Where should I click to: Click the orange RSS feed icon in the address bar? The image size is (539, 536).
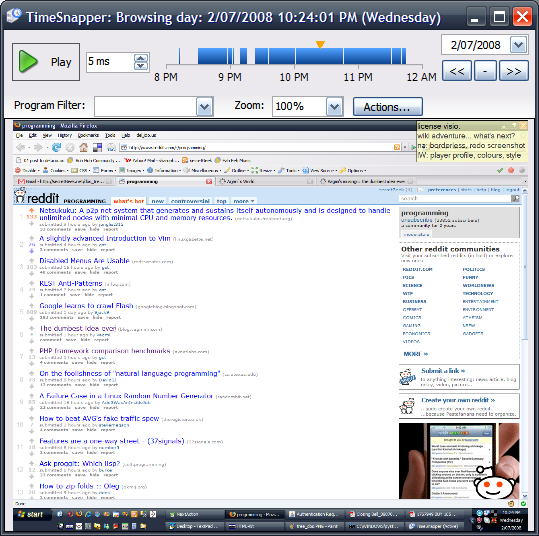(397, 147)
